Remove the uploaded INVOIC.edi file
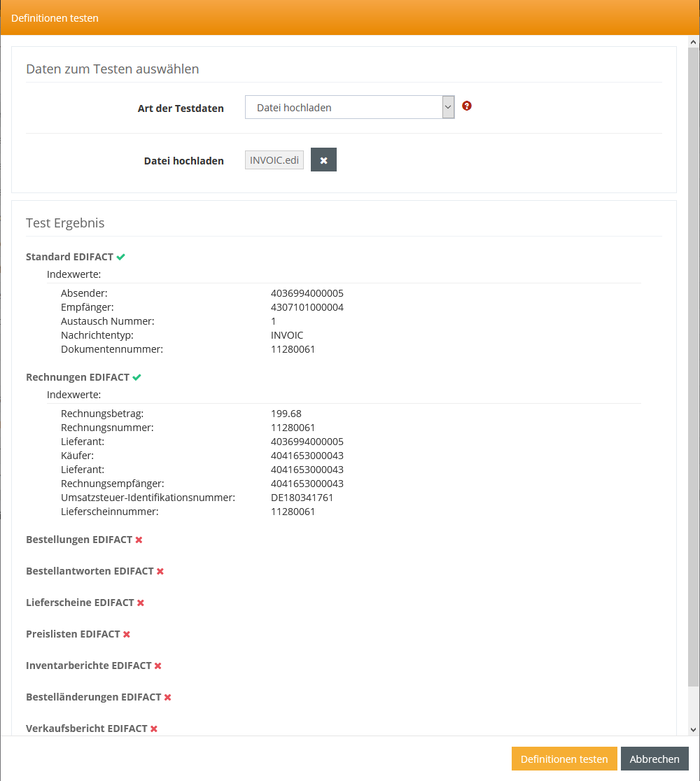 [323, 160]
